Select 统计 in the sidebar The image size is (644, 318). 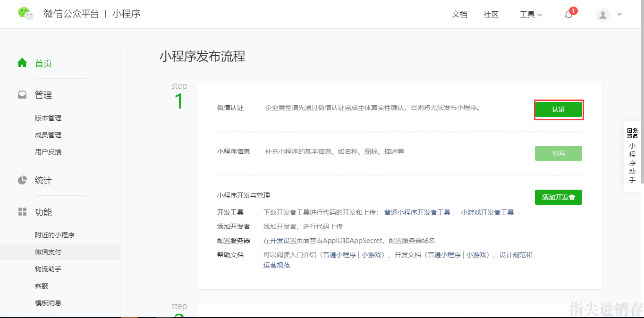(43, 180)
